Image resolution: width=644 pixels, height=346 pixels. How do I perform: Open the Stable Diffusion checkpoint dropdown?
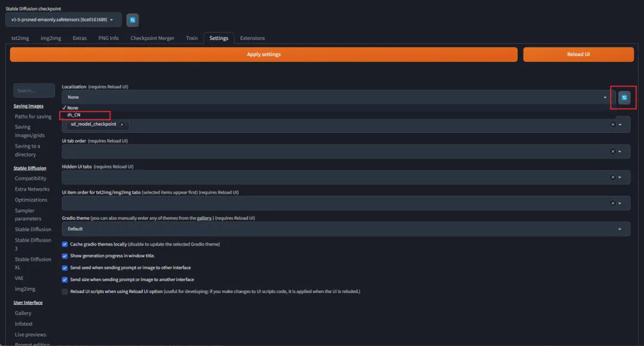(x=63, y=20)
